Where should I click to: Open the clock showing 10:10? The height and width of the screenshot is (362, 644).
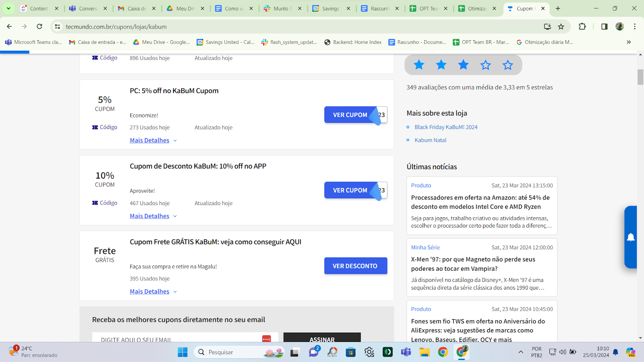596,352
